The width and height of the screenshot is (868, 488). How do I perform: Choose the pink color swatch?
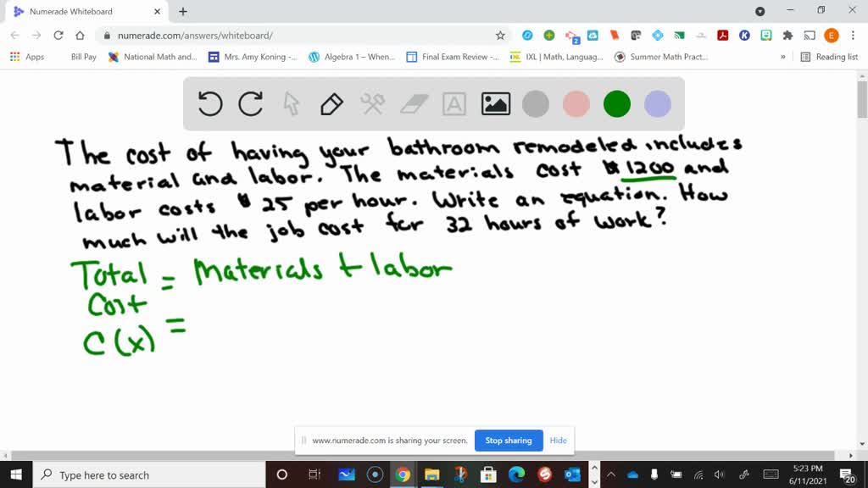point(576,104)
